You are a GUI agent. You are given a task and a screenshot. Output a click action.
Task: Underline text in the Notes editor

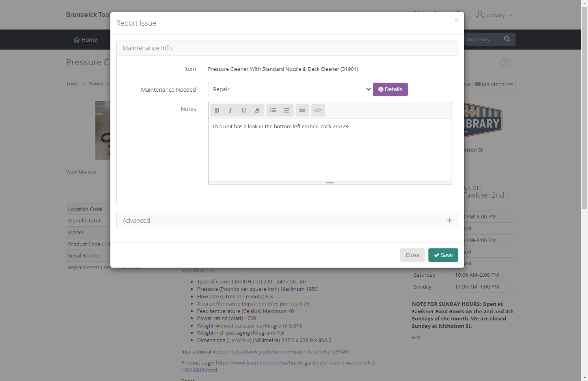(x=244, y=111)
